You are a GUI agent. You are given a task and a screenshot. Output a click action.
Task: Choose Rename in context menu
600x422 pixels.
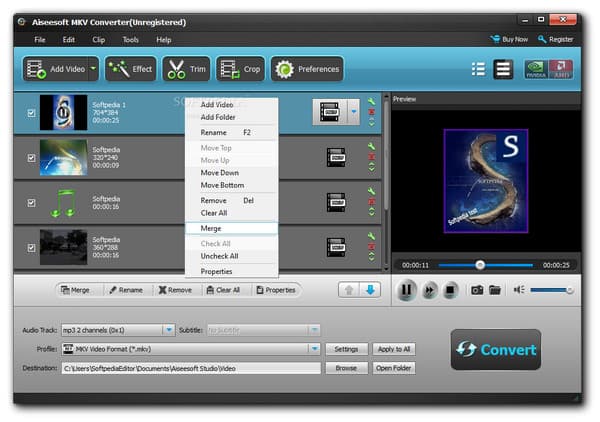pos(232,132)
